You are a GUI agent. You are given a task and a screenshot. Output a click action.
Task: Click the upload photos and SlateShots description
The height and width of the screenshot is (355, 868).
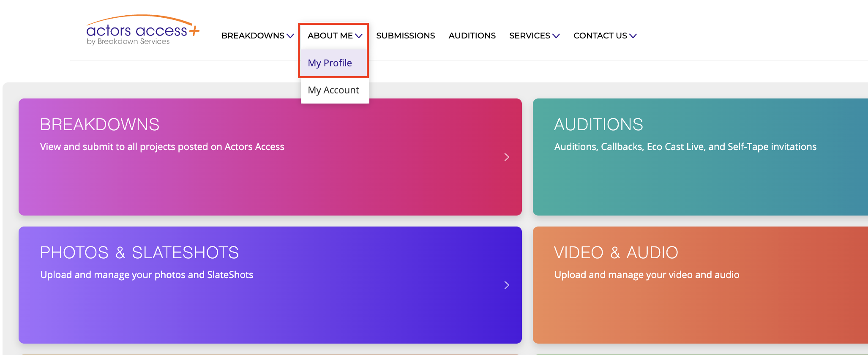pos(147,275)
